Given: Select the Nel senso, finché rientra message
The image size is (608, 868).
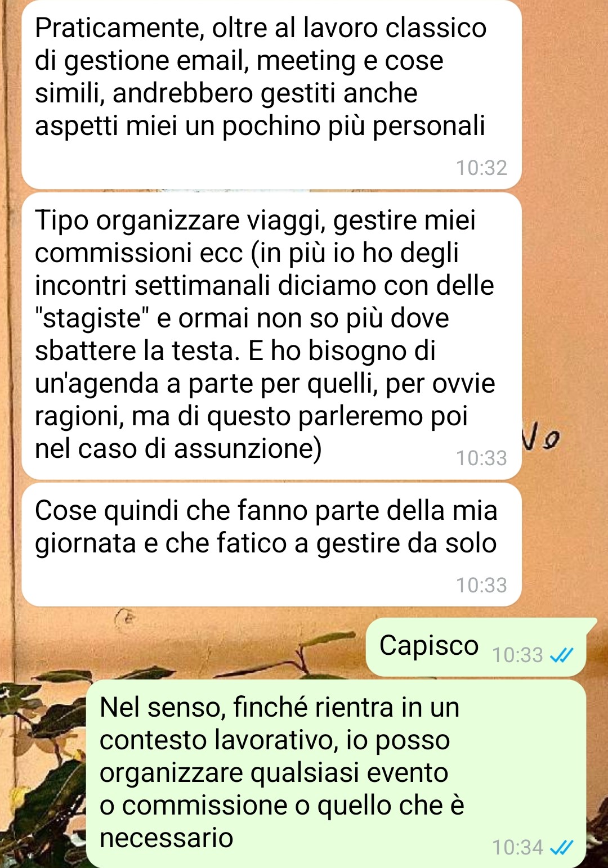Looking at the screenshot, I should [336, 773].
